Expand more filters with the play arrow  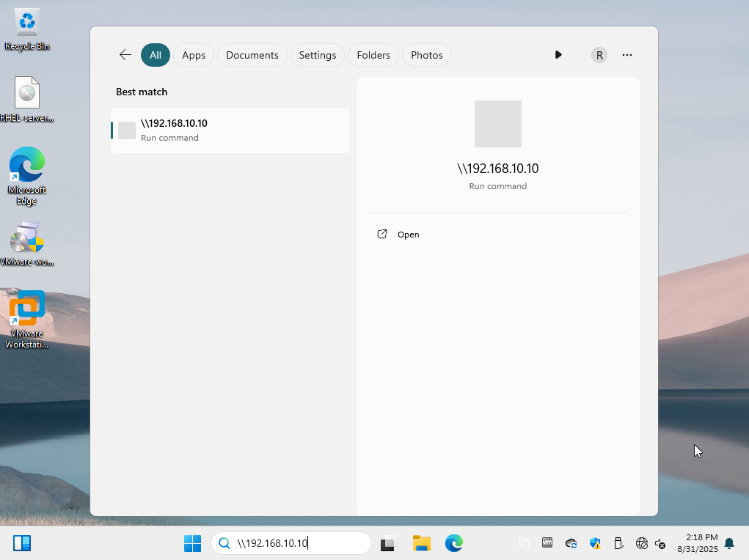(x=558, y=55)
